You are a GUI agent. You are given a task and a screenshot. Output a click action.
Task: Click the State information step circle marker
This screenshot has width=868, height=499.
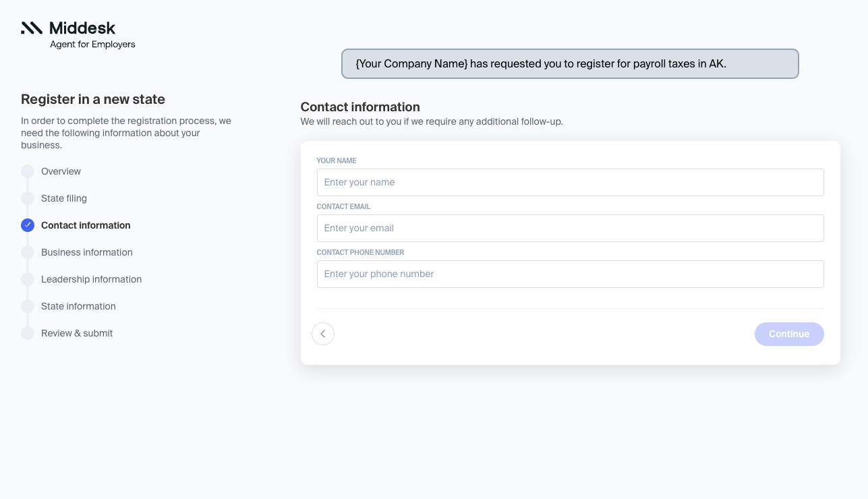pyautogui.click(x=28, y=306)
